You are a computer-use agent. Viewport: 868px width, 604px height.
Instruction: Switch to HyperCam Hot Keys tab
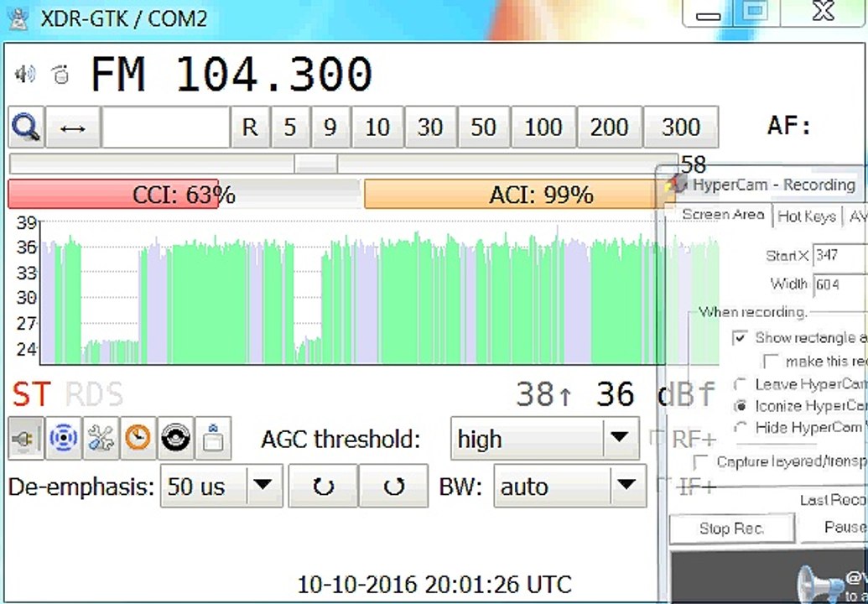pyautogui.click(x=807, y=216)
